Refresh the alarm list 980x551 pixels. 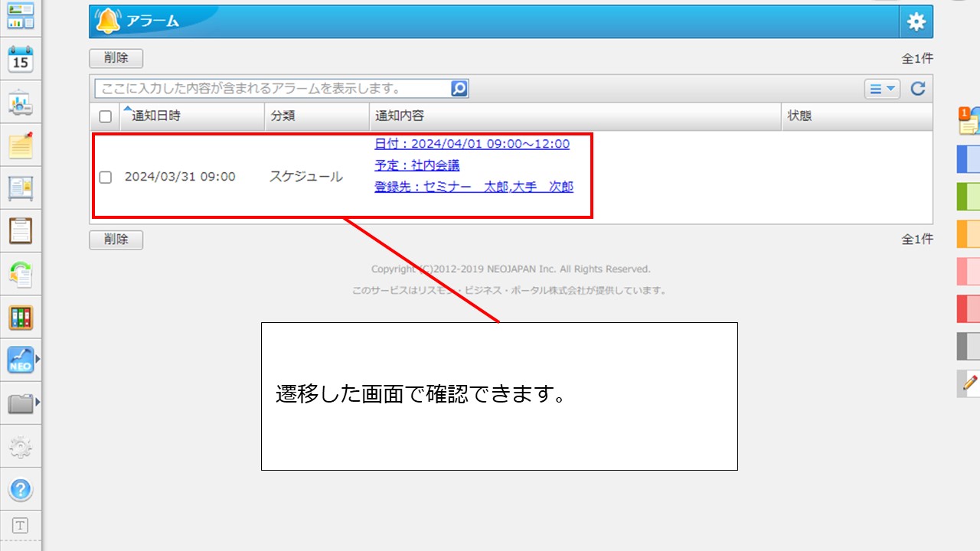click(918, 89)
